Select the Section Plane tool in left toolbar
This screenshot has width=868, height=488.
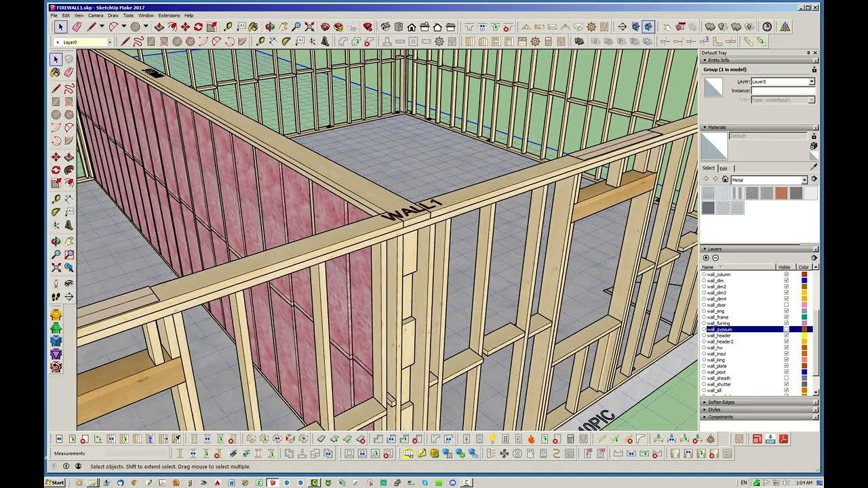point(68,296)
